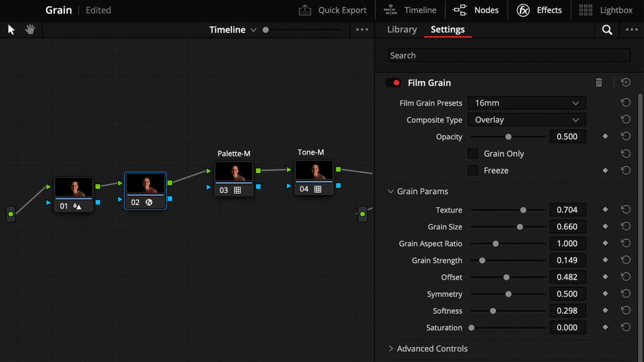Open the Effects panel

tap(539, 10)
